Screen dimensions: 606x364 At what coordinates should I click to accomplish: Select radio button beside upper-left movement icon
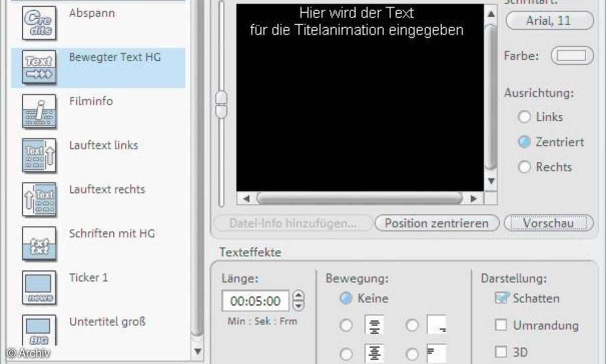point(346,325)
